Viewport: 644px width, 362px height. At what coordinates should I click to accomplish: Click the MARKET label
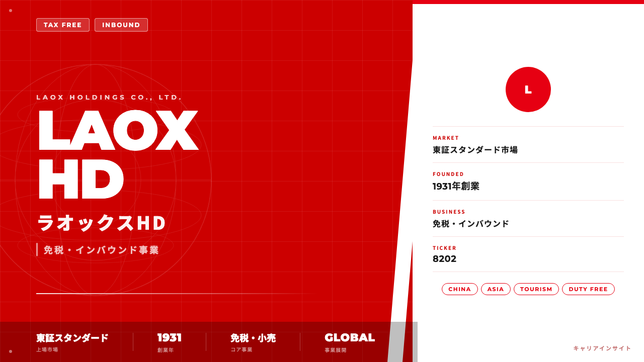tap(446, 138)
